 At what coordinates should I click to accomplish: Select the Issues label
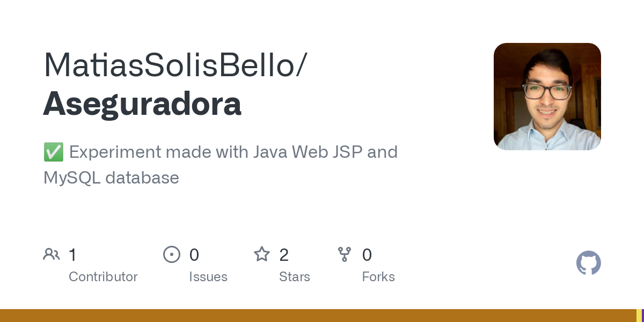click(208, 277)
